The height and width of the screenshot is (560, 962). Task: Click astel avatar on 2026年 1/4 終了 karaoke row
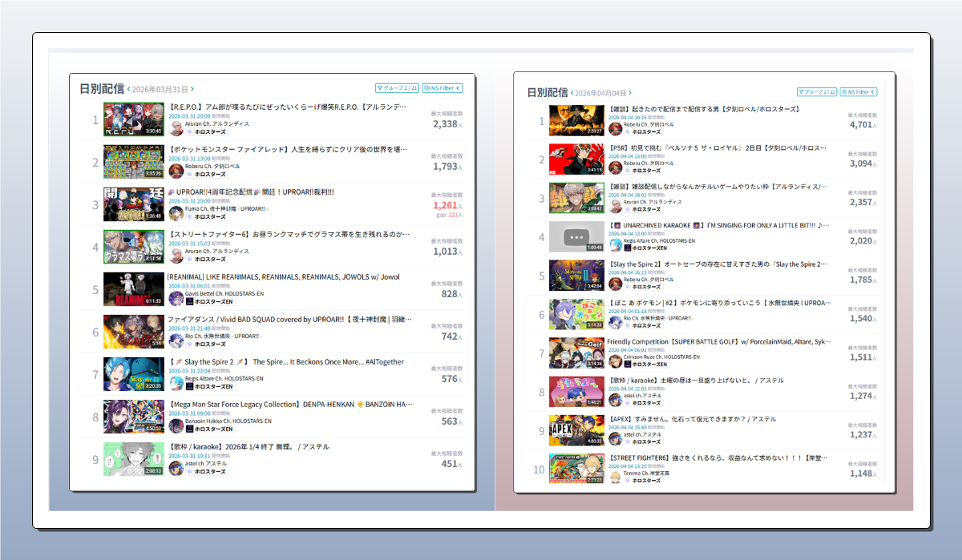coord(176,468)
